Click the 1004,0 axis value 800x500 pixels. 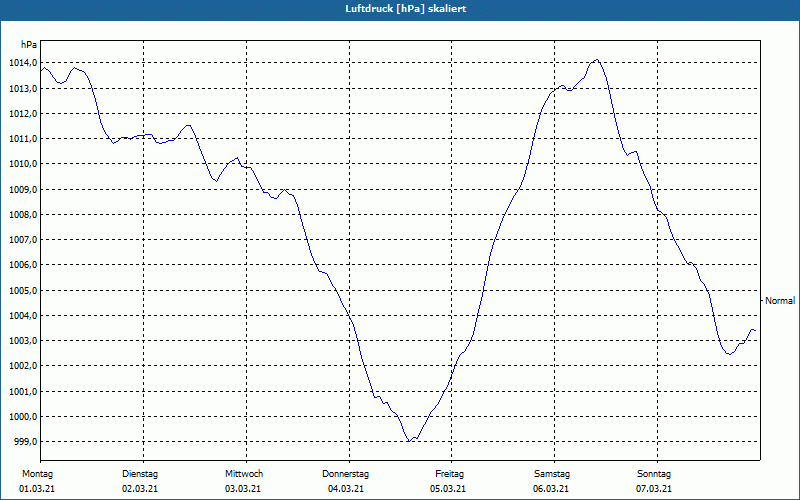(23, 315)
